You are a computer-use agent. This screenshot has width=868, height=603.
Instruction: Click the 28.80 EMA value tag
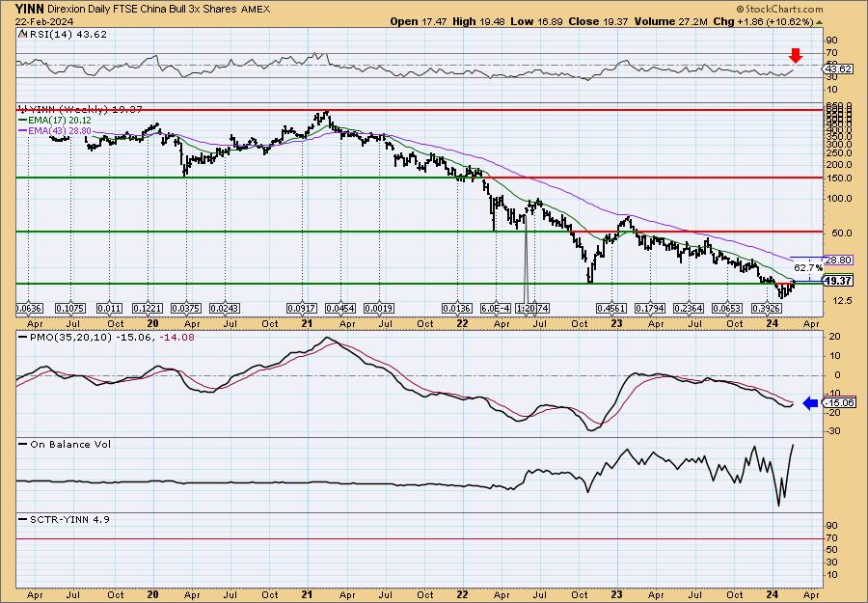(x=838, y=260)
